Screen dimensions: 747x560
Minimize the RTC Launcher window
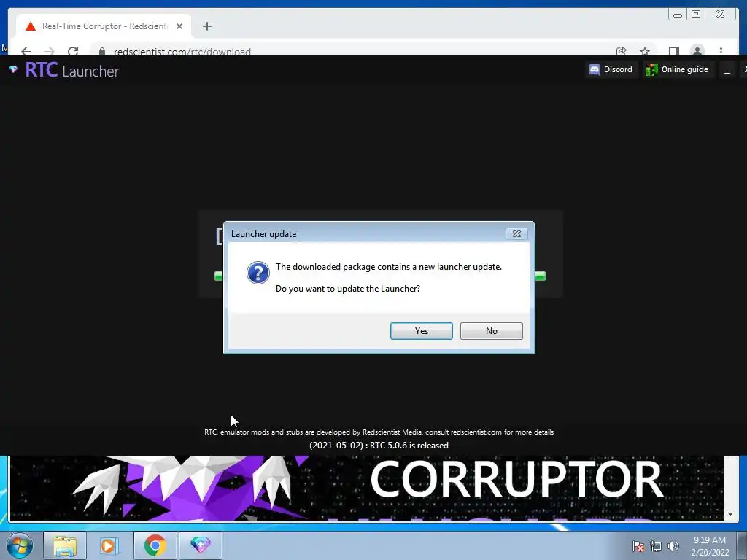(x=727, y=70)
